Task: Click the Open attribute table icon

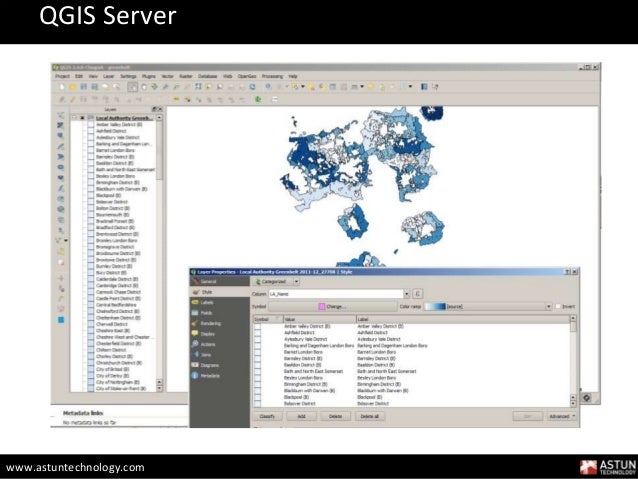Action: (x=333, y=87)
